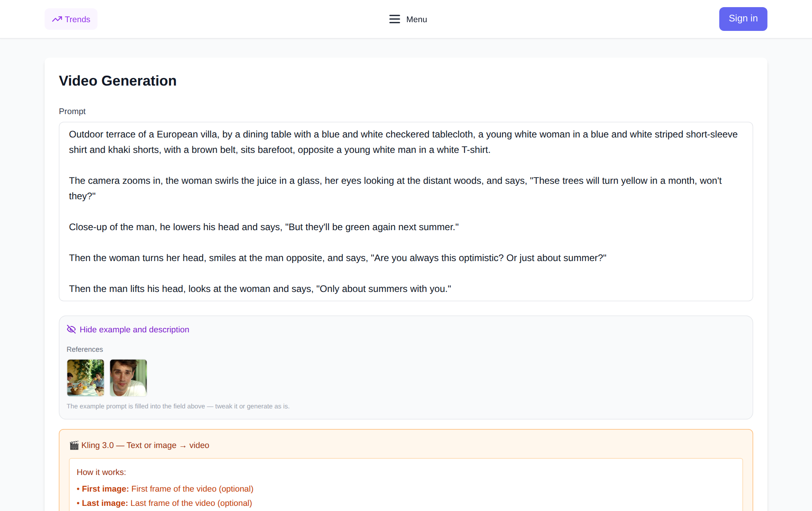Open the man's face reference thumbnail
This screenshot has width=812, height=511.
click(128, 378)
